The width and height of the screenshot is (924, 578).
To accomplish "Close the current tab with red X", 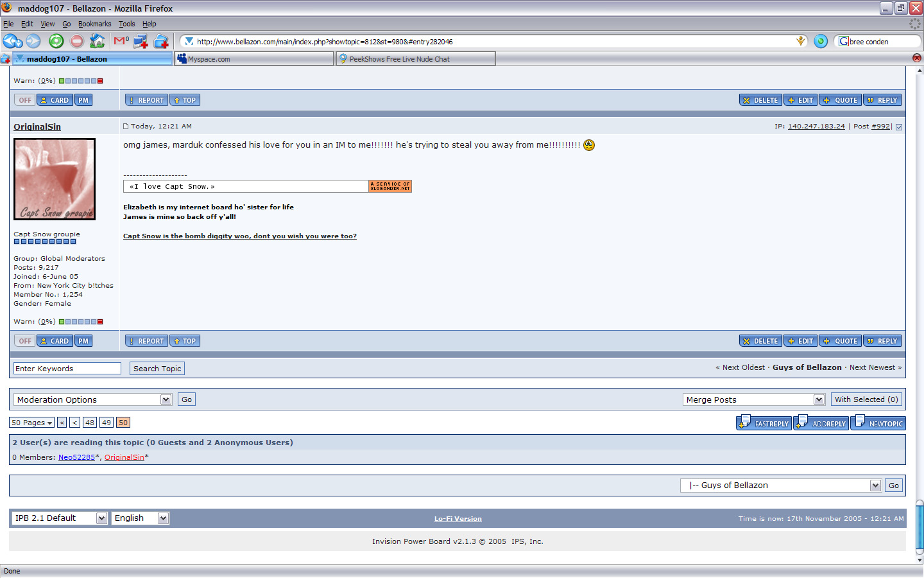I will (x=916, y=58).
